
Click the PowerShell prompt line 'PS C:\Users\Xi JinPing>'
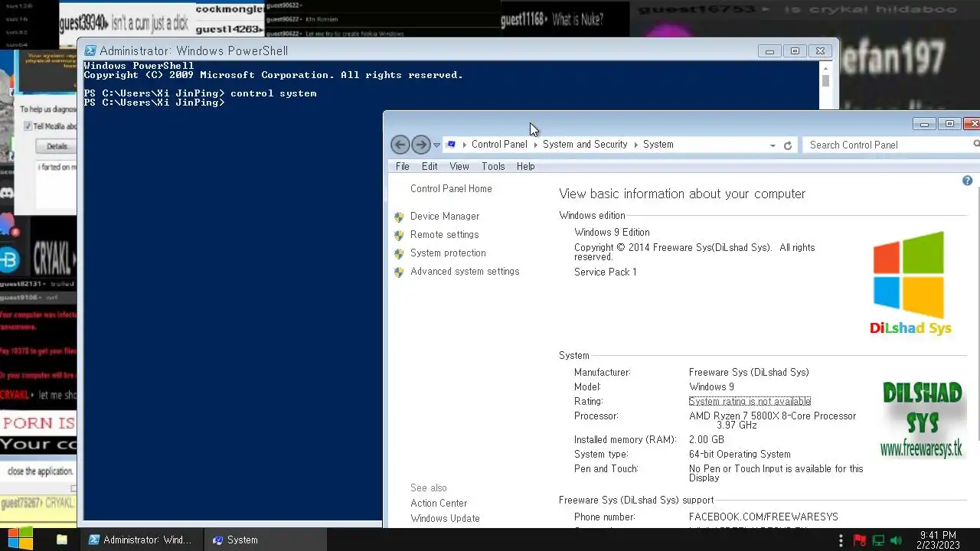[154, 103]
